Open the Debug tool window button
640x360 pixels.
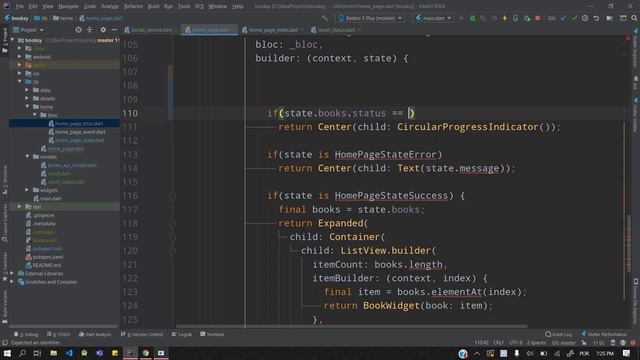[26, 334]
